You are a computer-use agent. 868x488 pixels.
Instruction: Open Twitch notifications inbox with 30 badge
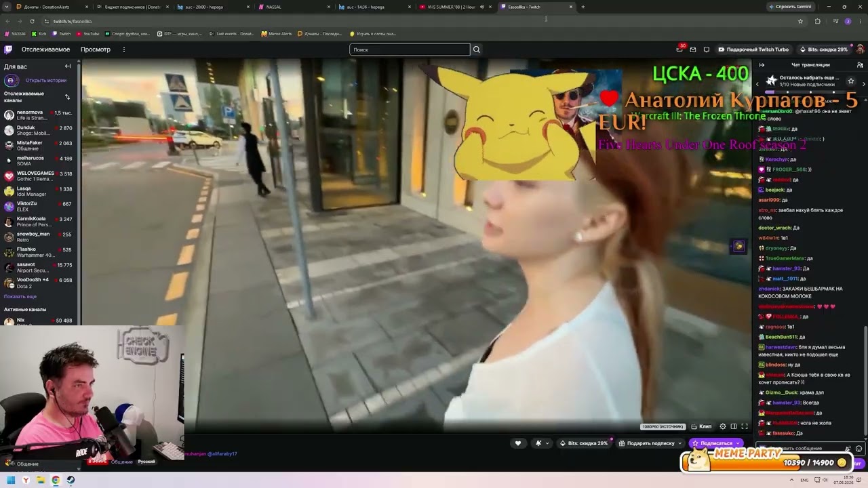(679, 49)
